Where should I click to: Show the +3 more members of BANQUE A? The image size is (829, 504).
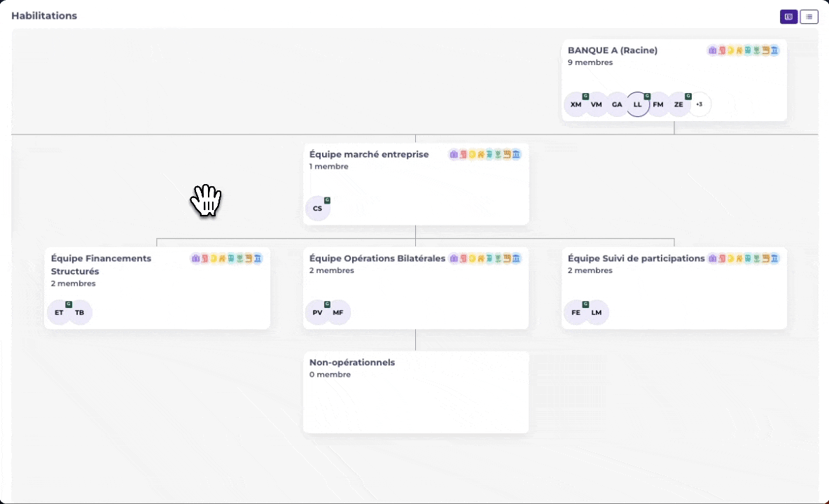click(x=699, y=104)
